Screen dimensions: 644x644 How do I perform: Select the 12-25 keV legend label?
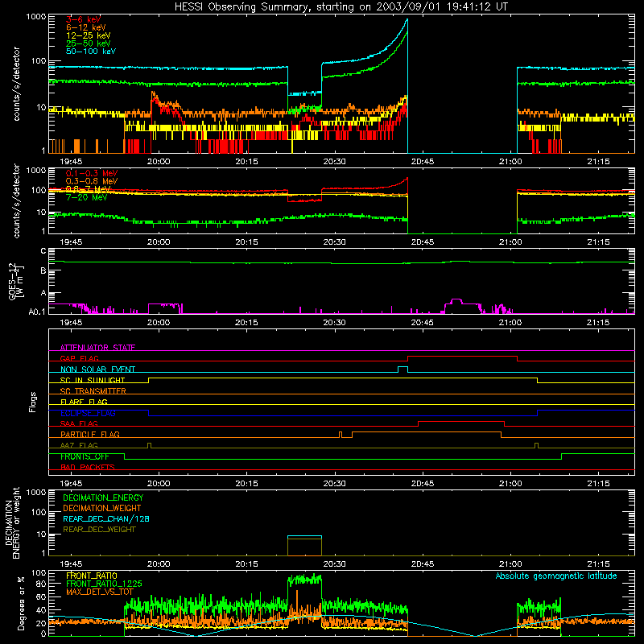tap(89, 35)
